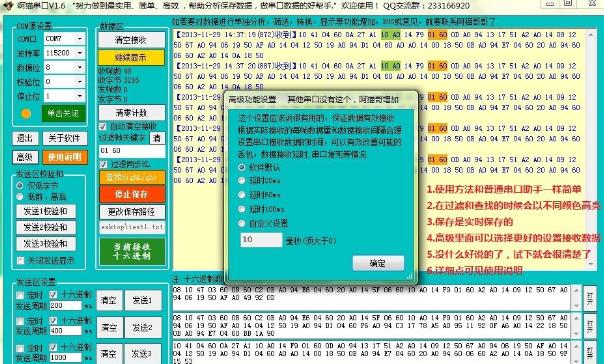Click the red 停止保存 button
Image resolution: width=604 pixels, height=364 pixels.
click(x=132, y=194)
